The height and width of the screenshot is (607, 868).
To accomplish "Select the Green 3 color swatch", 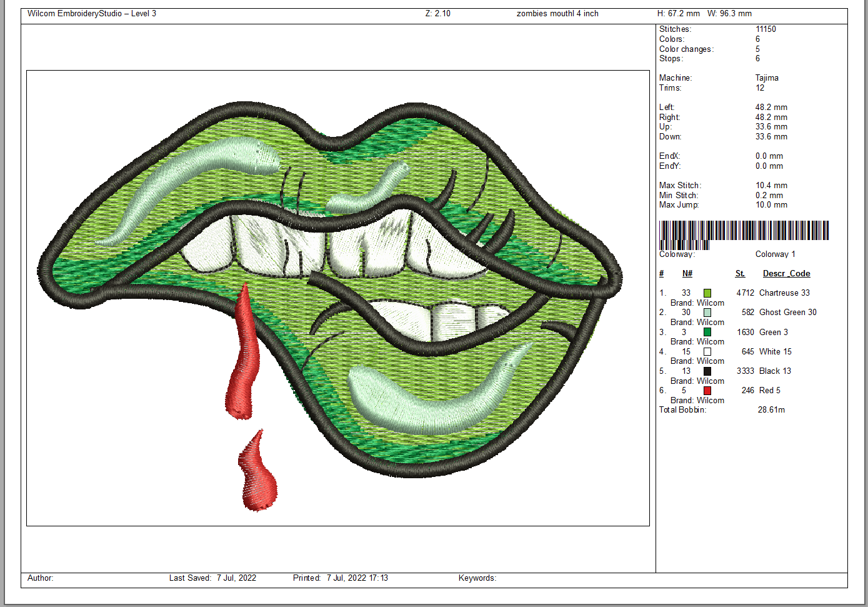I will coord(707,332).
